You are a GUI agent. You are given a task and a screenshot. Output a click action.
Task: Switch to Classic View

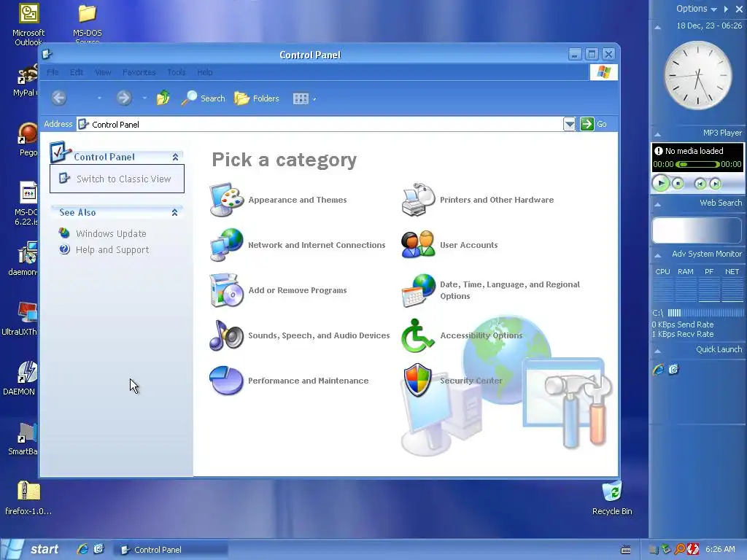pos(123,179)
